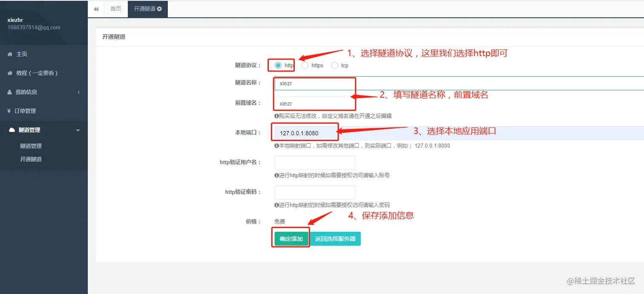Click 返回选择服务器 to go back
This screenshot has width=644, height=294.
tap(336, 238)
